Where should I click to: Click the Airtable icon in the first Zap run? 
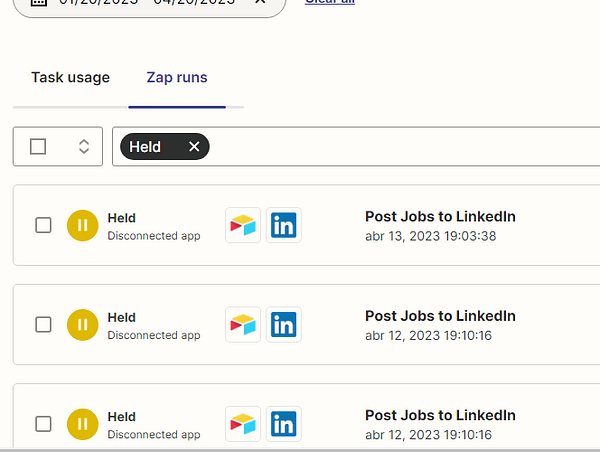point(243,225)
